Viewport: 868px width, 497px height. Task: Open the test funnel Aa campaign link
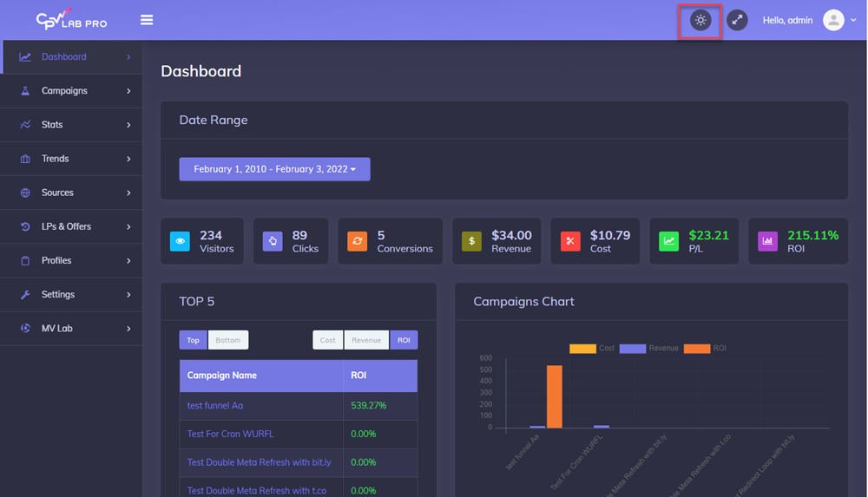(215, 405)
